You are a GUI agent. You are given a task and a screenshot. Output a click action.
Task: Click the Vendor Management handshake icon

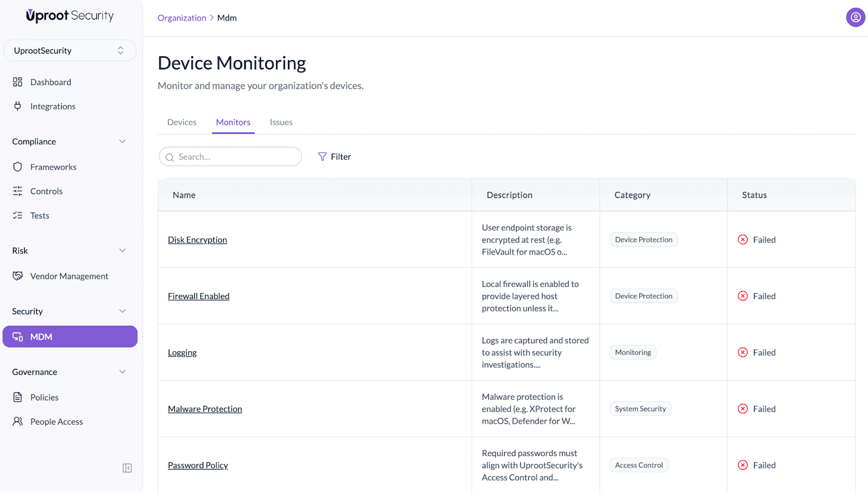point(17,276)
